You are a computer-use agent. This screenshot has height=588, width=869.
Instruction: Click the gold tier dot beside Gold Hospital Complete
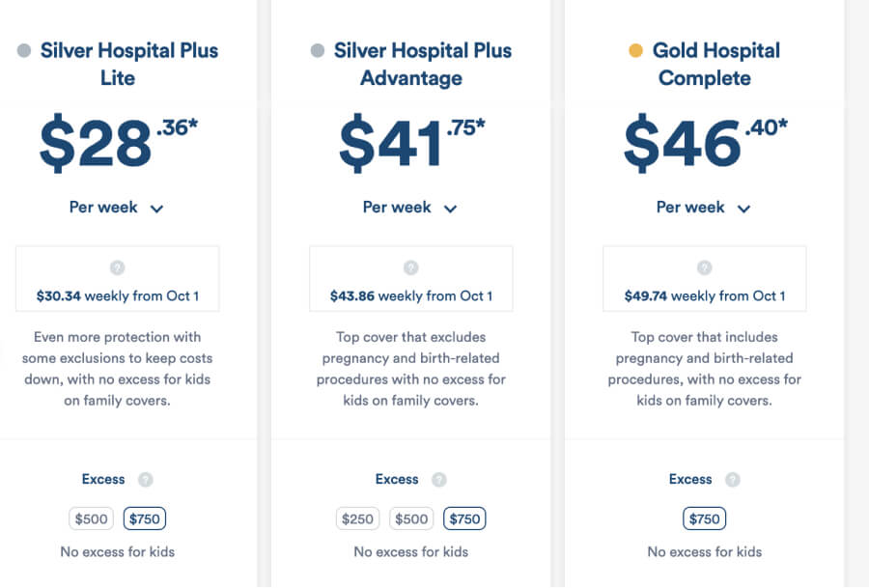click(634, 50)
